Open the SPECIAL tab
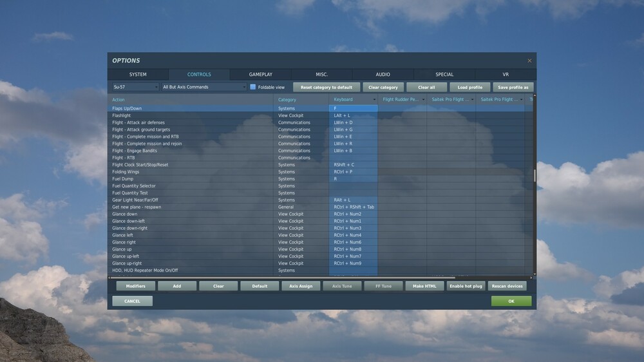 (444, 74)
